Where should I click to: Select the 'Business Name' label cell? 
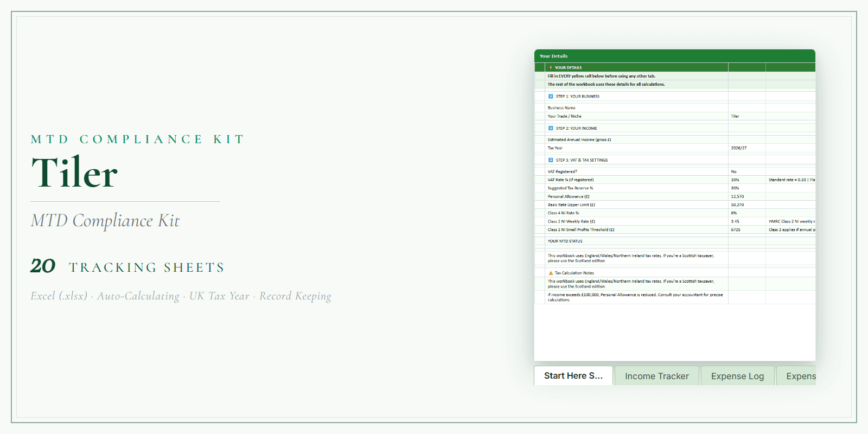pos(636,108)
